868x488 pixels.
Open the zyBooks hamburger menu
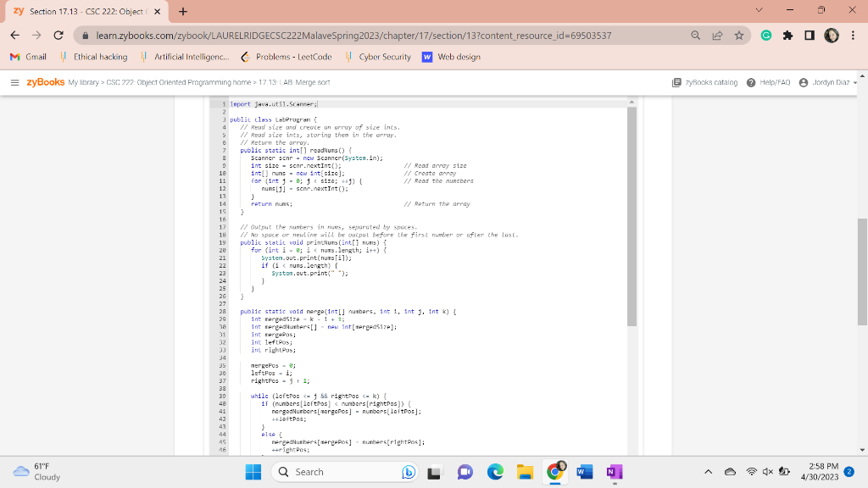[14, 82]
